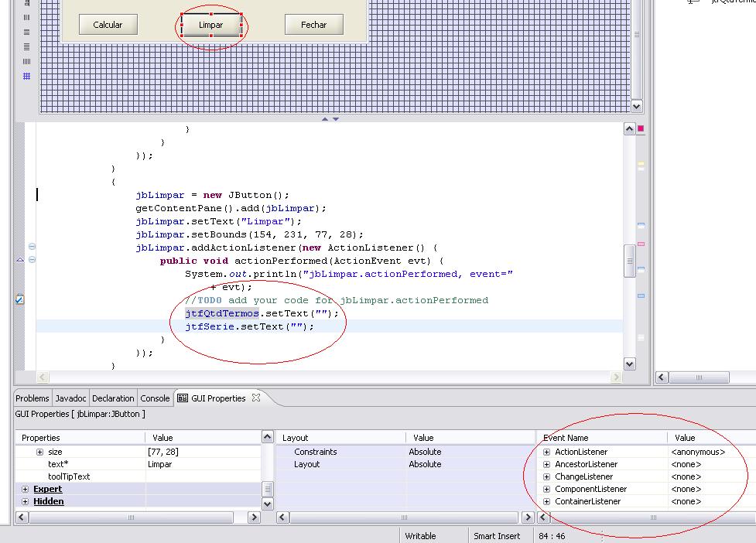Viewport: 756px width, 543px height.
Task: Click the checked task icon in editor's left margin
Action: (19, 299)
